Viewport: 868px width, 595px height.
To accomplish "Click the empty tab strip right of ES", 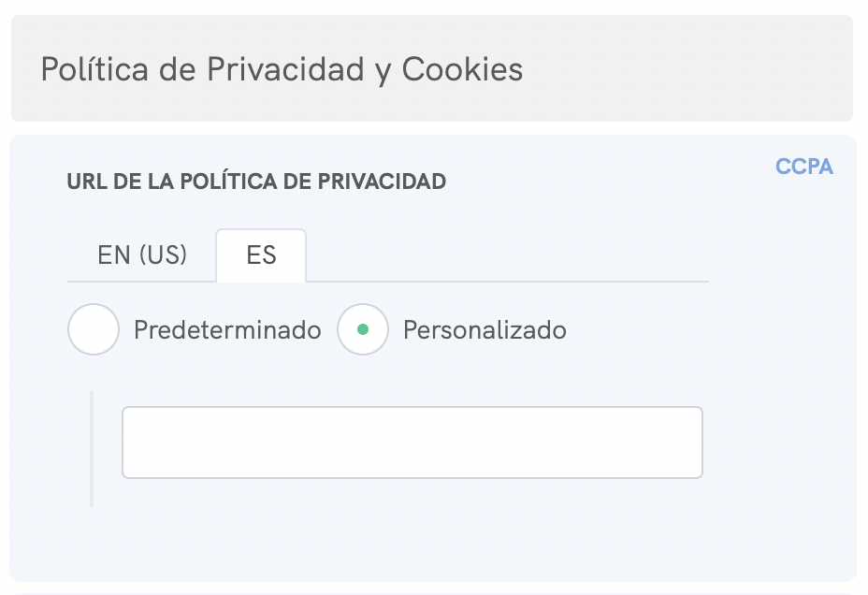I will click(505, 257).
